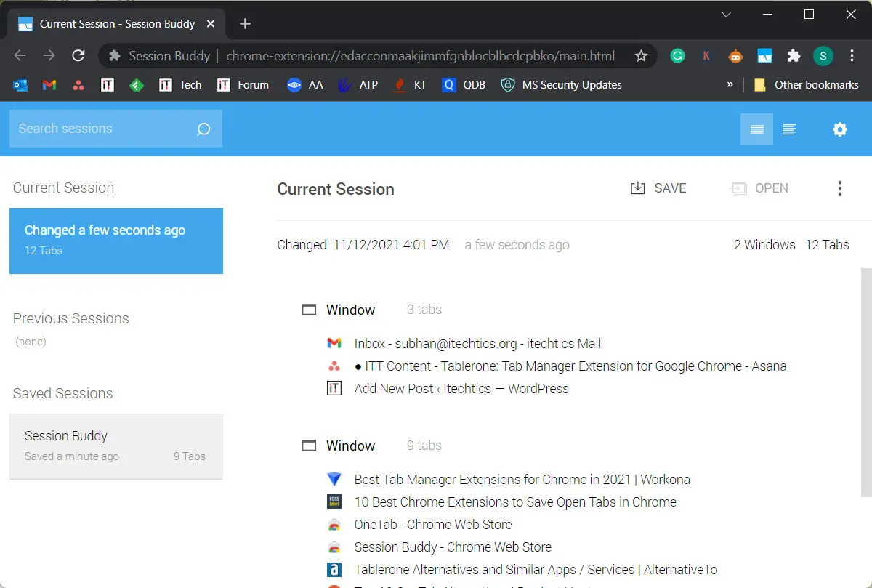
Task: Click the 2 Windows count text
Action: click(764, 245)
